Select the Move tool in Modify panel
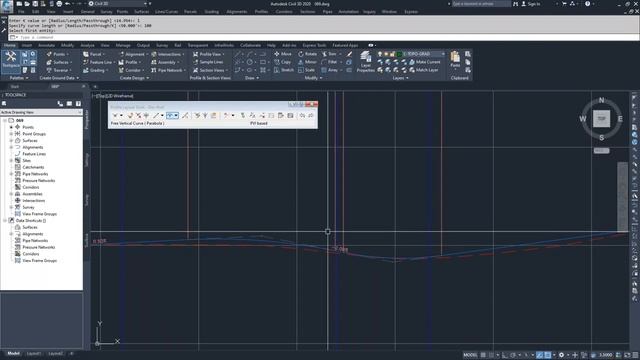This screenshot has height=360, width=640. tap(282, 54)
